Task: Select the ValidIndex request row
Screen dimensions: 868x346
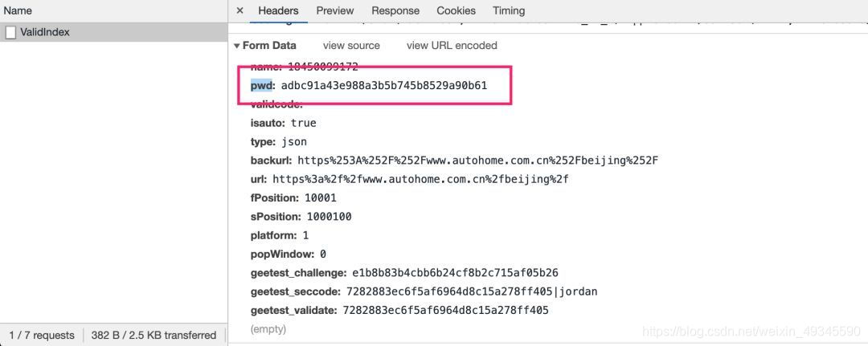Action: point(113,32)
